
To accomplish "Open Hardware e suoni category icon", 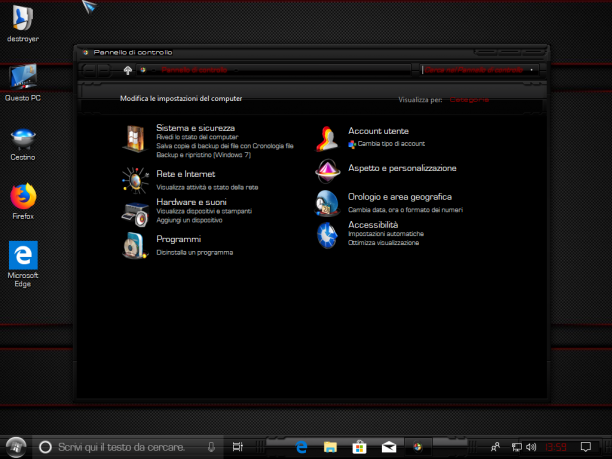I will pos(135,214).
